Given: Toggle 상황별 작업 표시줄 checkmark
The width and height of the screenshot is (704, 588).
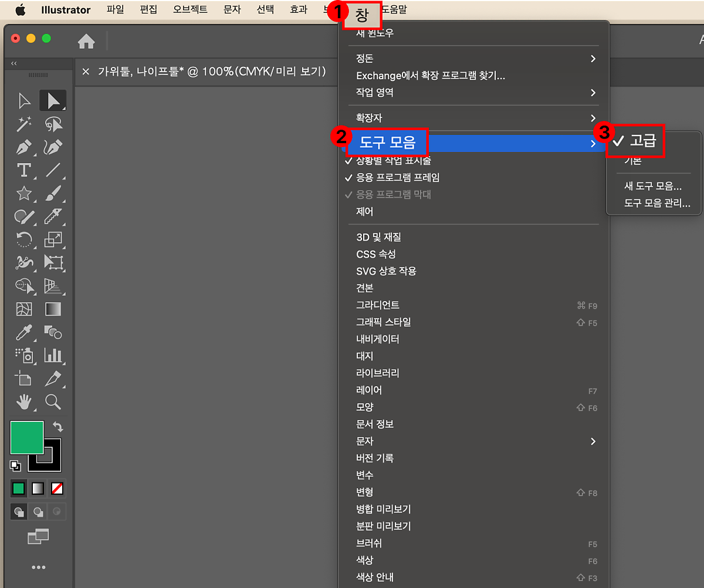Looking at the screenshot, I should [393, 161].
